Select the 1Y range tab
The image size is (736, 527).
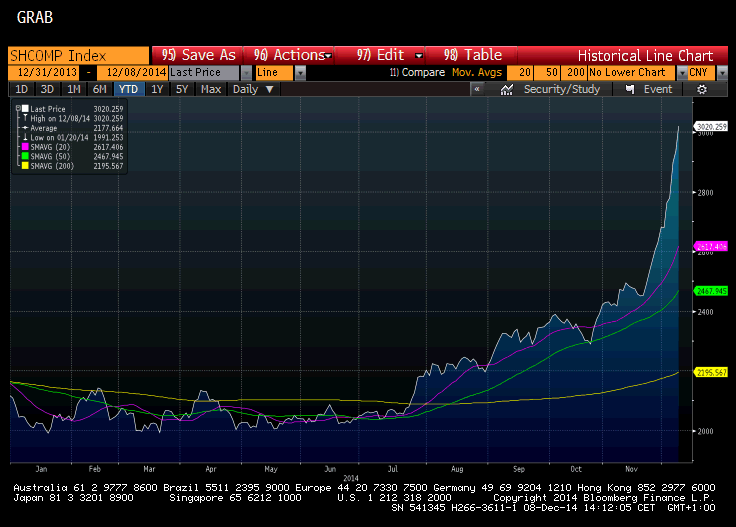[x=157, y=89]
